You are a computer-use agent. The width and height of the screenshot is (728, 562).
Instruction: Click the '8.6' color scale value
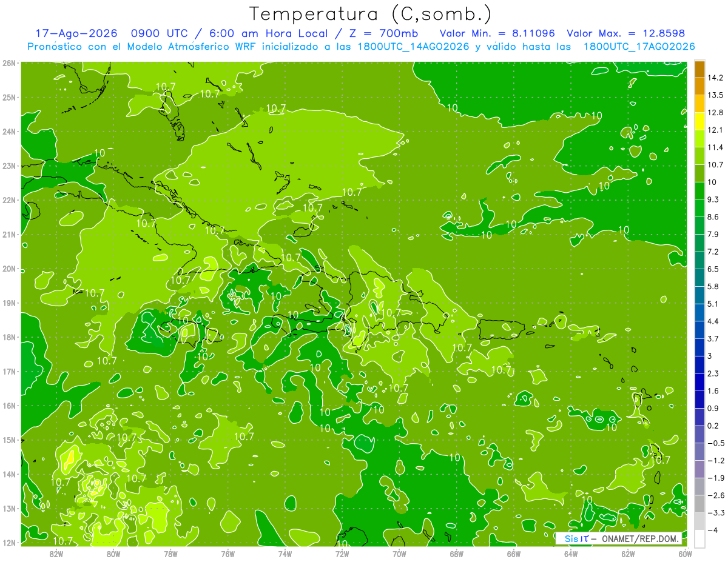point(713,217)
